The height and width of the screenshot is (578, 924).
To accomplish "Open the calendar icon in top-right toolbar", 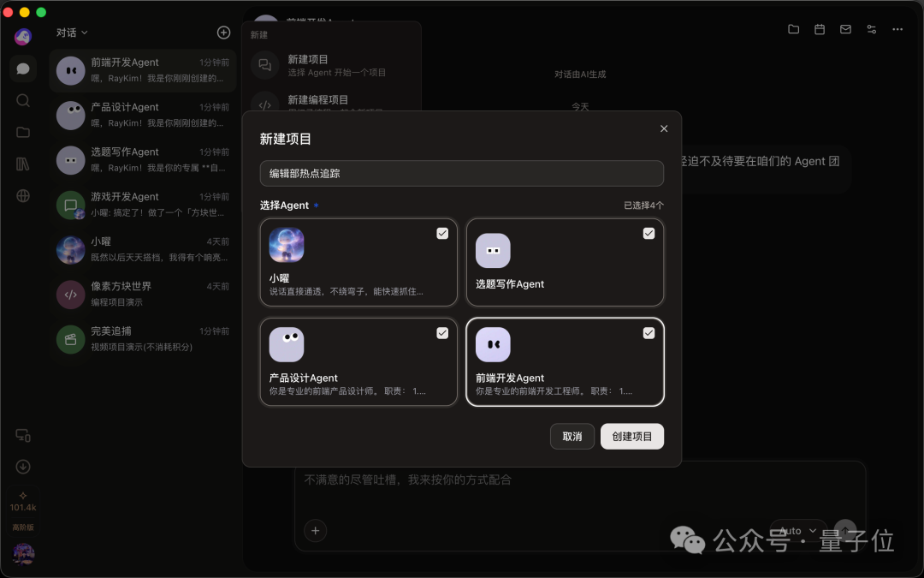I will tap(820, 29).
